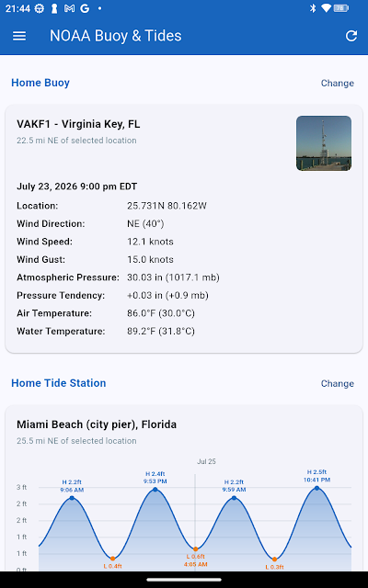
Task: Select the Home Tide Station heading
Action: [59, 383]
